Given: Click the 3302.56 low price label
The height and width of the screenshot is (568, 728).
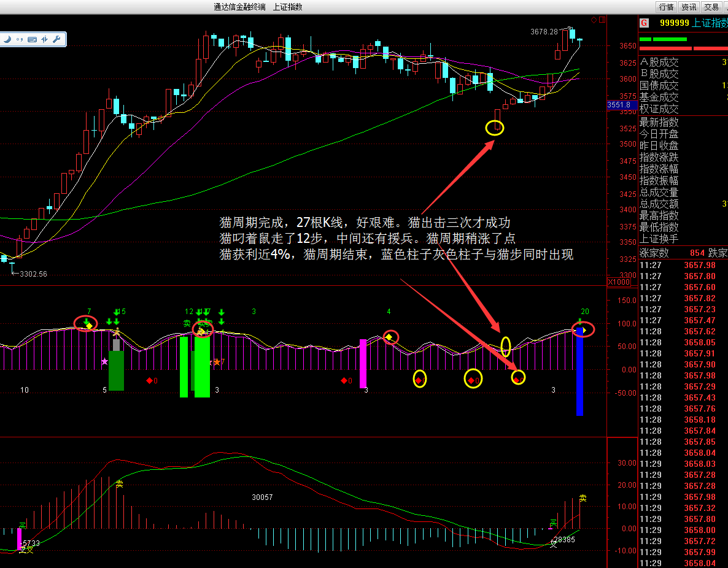Looking at the screenshot, I should [33, 274].
